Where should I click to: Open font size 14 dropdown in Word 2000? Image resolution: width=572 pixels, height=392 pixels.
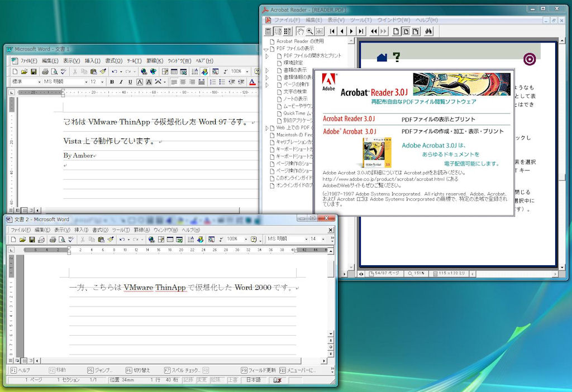323,239
